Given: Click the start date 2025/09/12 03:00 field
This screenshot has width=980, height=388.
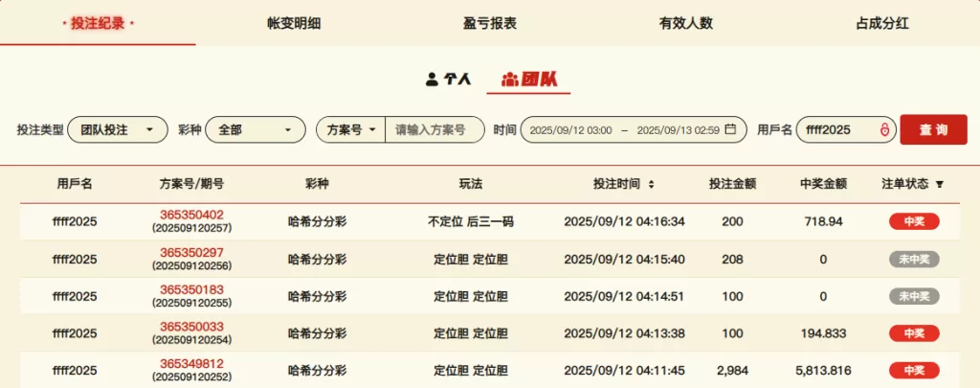Looking at the screenshot, I should point(570,130).
